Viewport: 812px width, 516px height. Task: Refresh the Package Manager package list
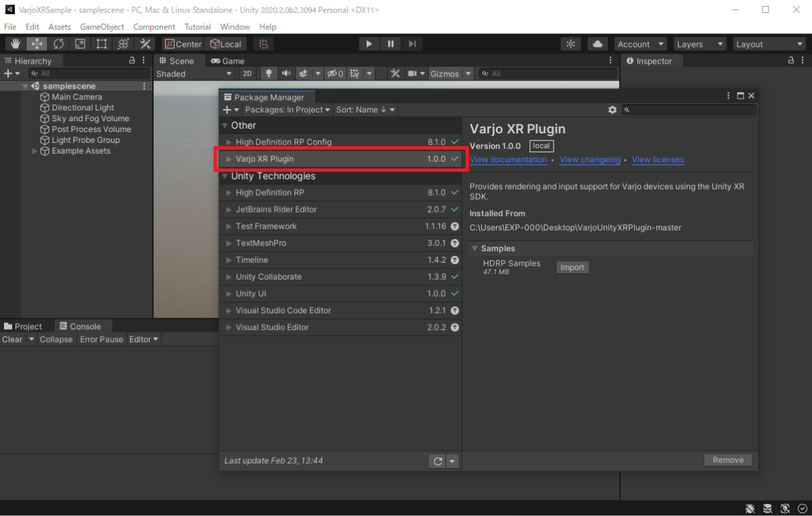point(438,461)
